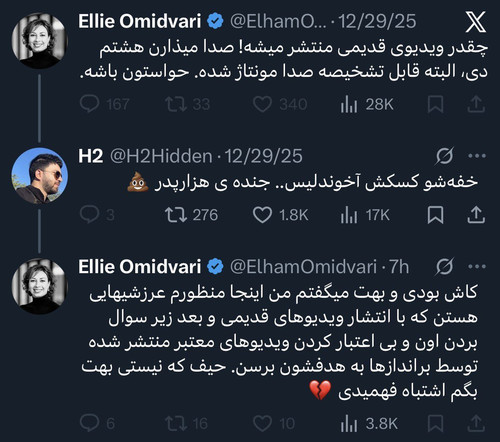Bookmark the first Ellie Omidvari tweet
500x442 pixels.
coord(435,104)
